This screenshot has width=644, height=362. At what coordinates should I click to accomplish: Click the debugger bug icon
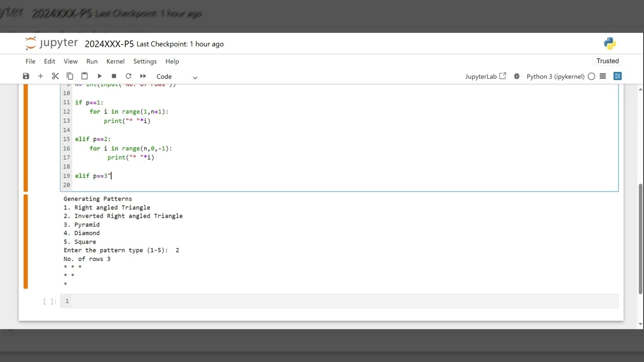[x=517, y=76]
